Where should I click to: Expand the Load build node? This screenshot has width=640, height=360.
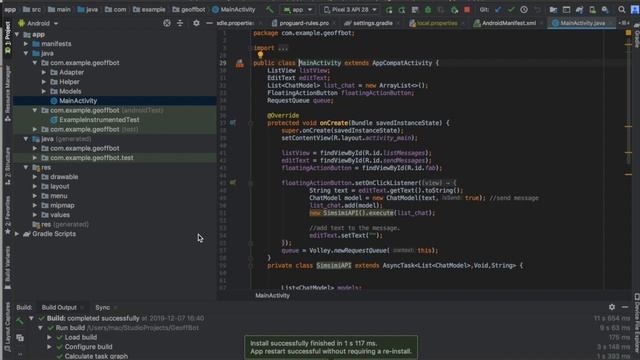(49, 338)
